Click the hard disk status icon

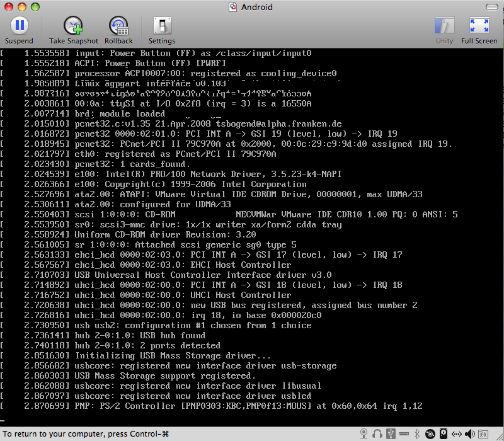pos(444,434)
